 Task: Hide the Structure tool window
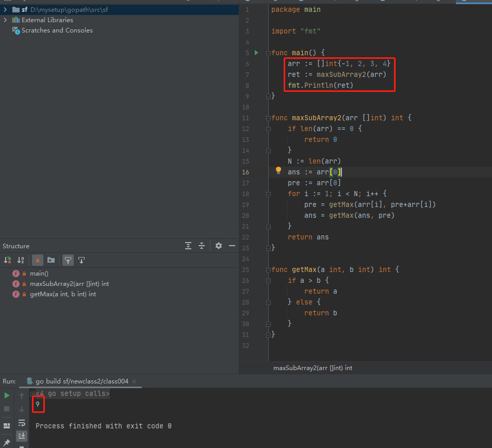[x=232, y=246]
